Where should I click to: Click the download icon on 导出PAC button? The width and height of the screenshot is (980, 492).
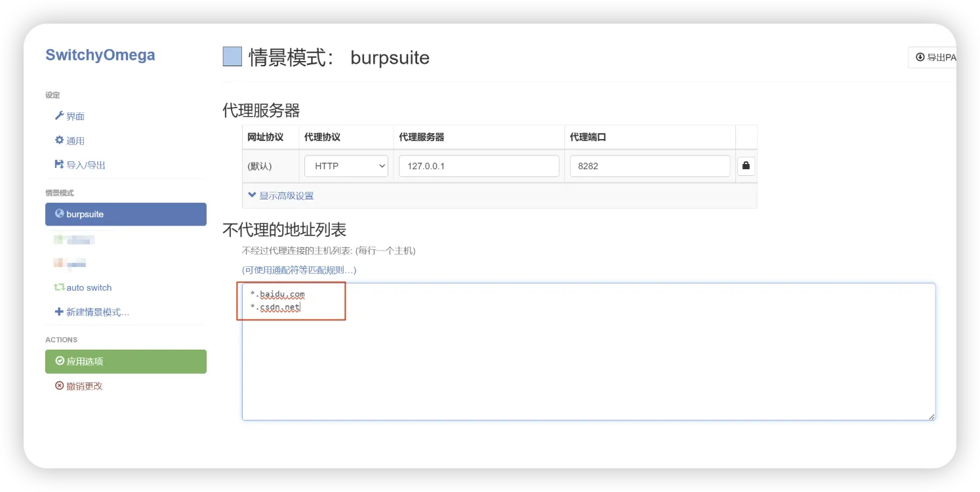click(x=920, y=58)
